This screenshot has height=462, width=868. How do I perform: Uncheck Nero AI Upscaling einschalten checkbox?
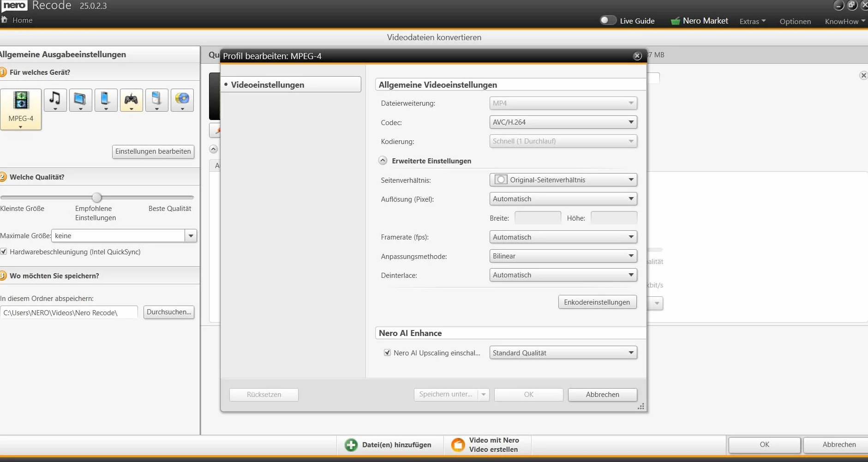tap(387, 353)
